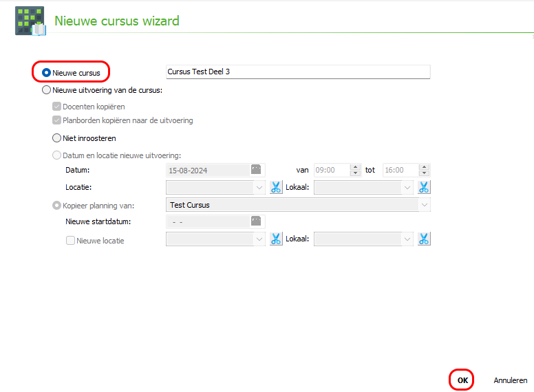Click the wizard logo icon in the header
534x392 pixels.
click(30, 21)
